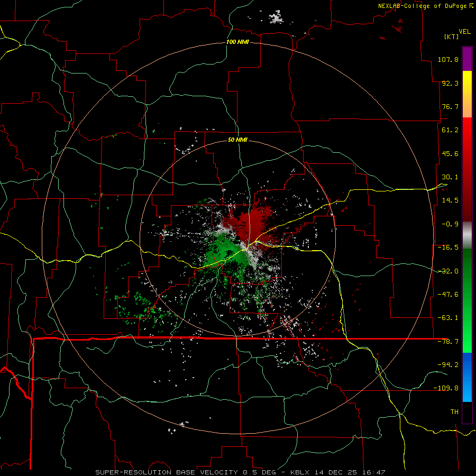Click the TH legend label
The width and height of the screenshot is (476, 476).
click(454, 412)
